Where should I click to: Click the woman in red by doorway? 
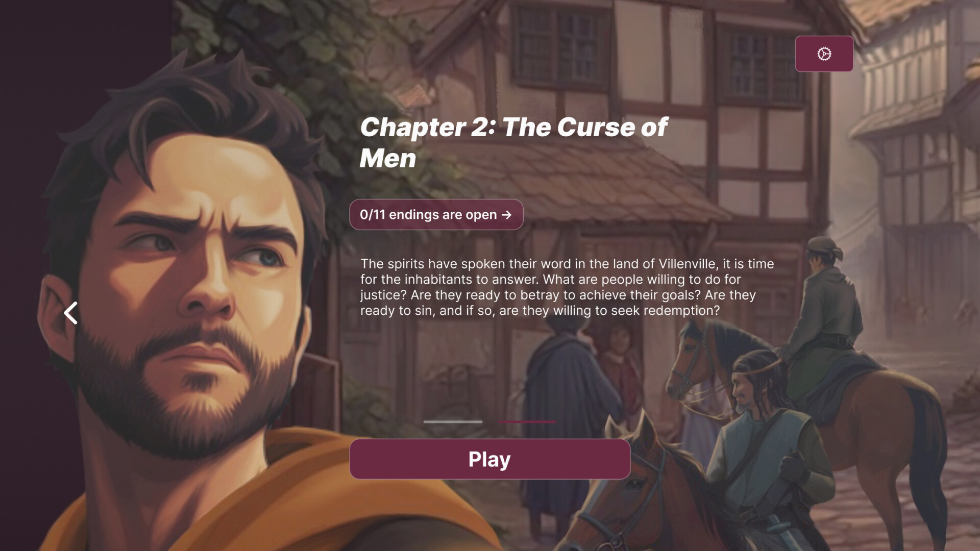tap(620, 362)
